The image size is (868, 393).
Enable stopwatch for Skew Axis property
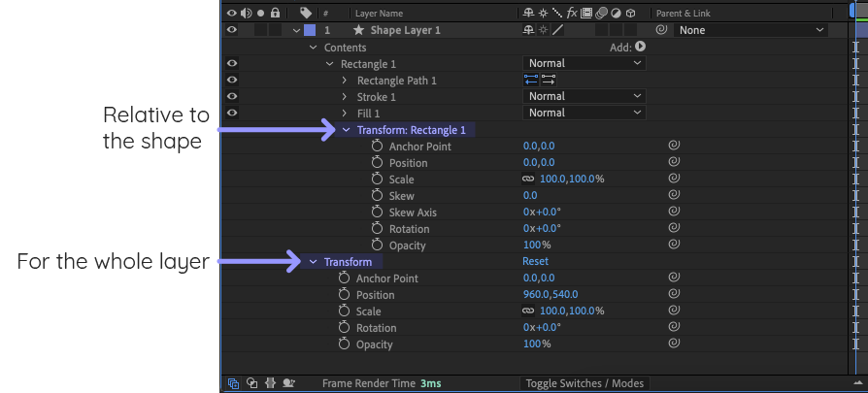pyautogui.click(x=378, y=213)
